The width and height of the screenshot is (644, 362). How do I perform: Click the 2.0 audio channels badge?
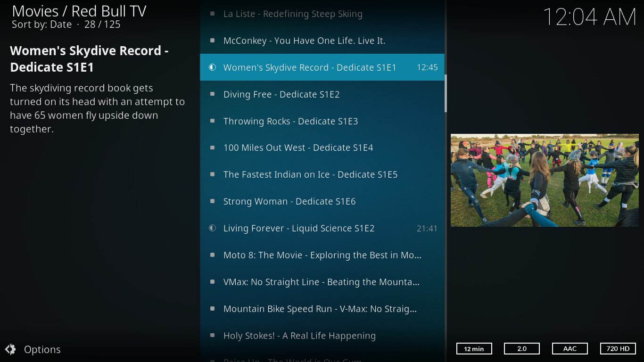(522, 349)
